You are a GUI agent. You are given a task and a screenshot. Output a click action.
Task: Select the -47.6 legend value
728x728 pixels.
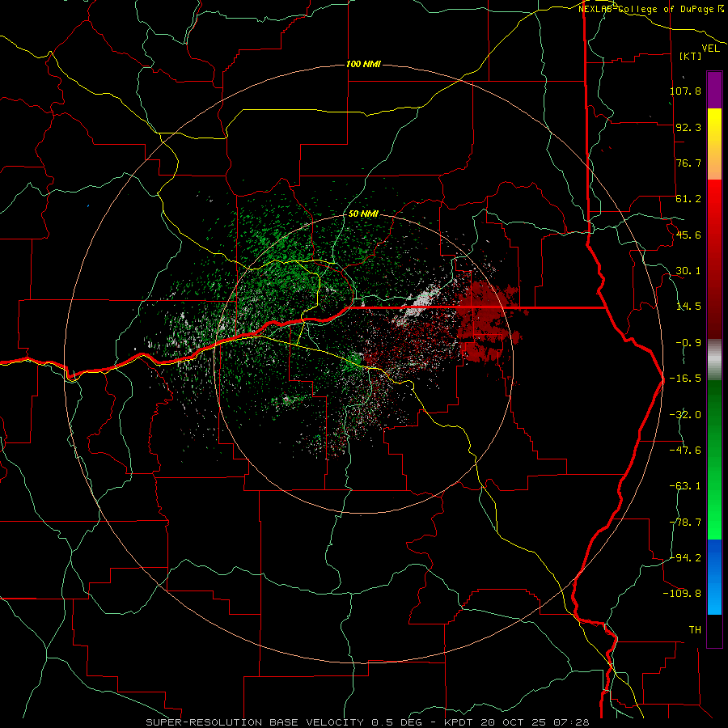pos(685,451)
